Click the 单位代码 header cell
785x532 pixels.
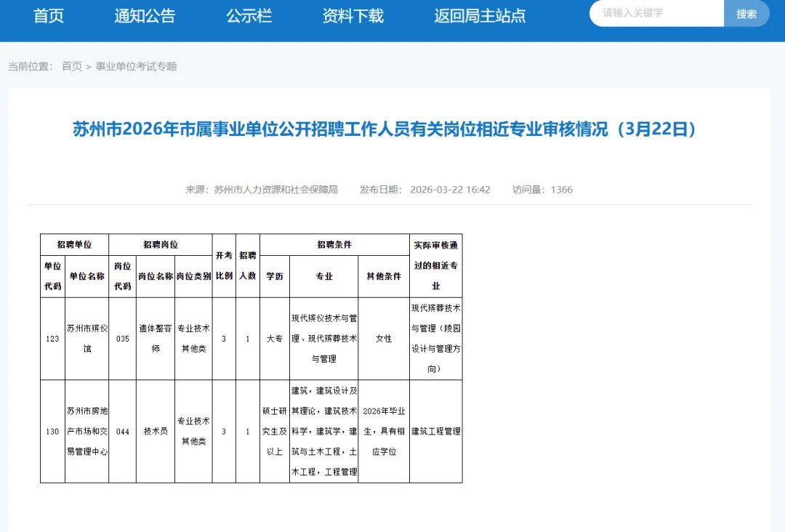[52, 276]
